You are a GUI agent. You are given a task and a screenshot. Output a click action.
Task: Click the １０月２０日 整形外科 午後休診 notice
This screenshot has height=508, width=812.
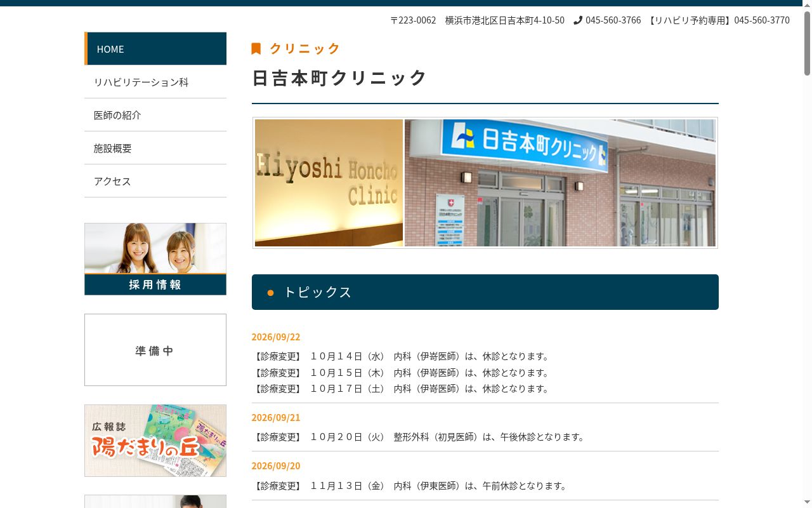coord(420,437)
